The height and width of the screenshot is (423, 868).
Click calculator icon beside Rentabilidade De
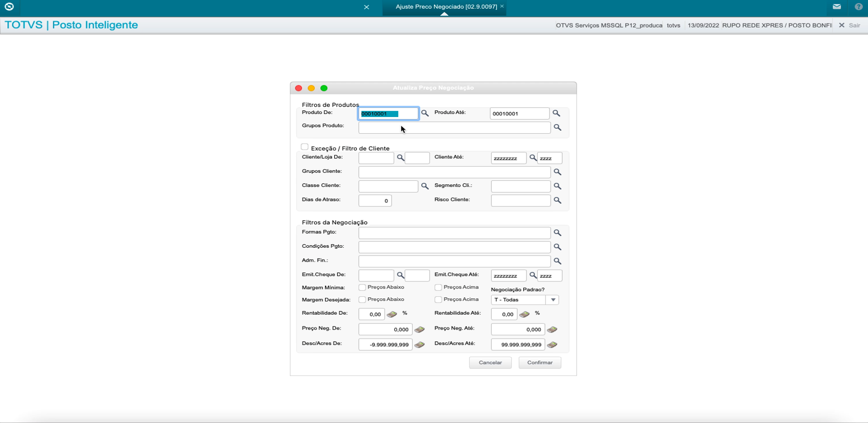coord(392,314)
